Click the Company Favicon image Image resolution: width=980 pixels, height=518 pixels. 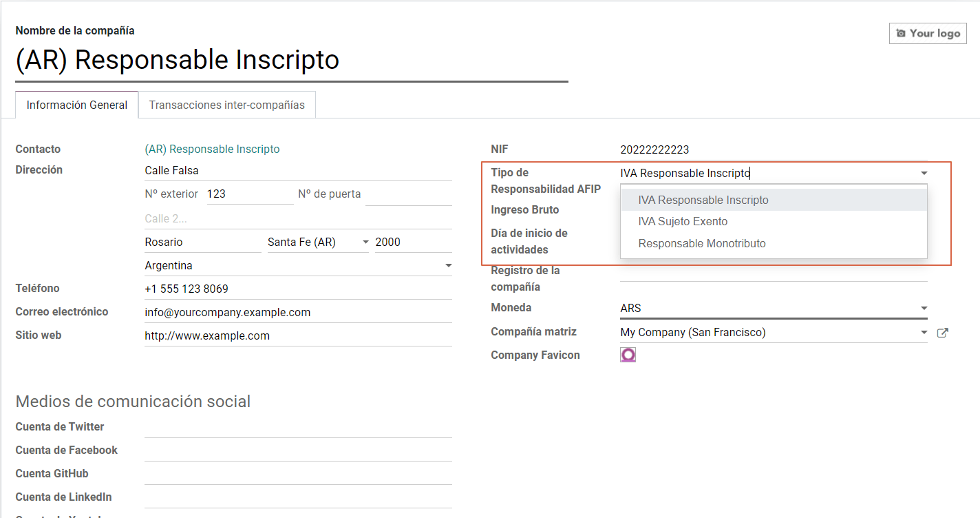tap(628, 355)
